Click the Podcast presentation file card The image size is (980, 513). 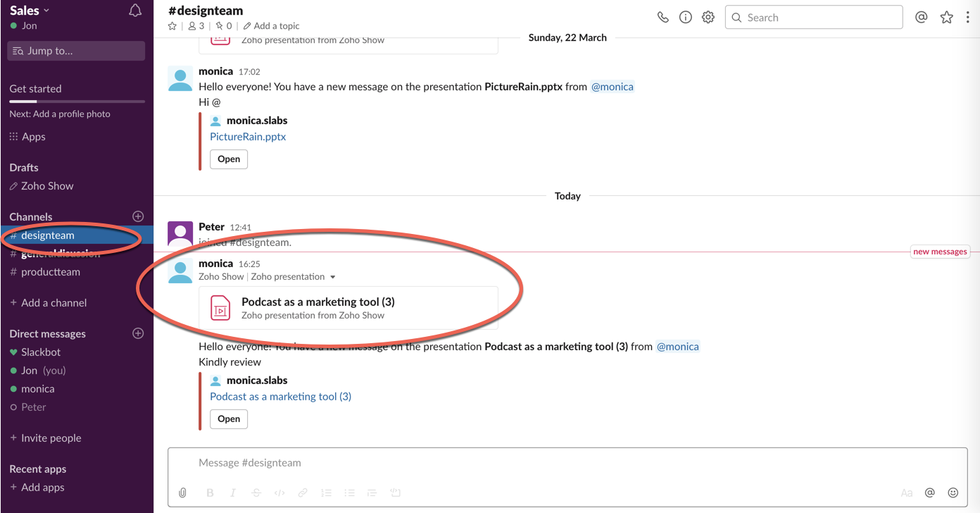tap(348, 308)
